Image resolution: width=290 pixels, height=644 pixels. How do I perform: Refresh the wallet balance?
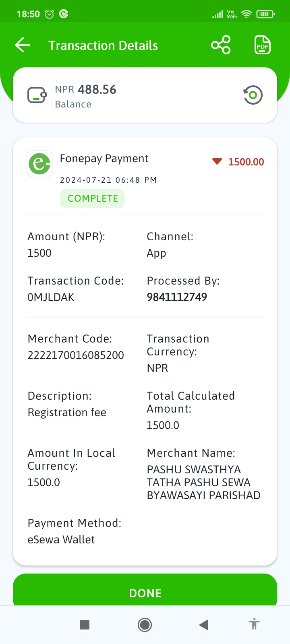coord(253,95)
